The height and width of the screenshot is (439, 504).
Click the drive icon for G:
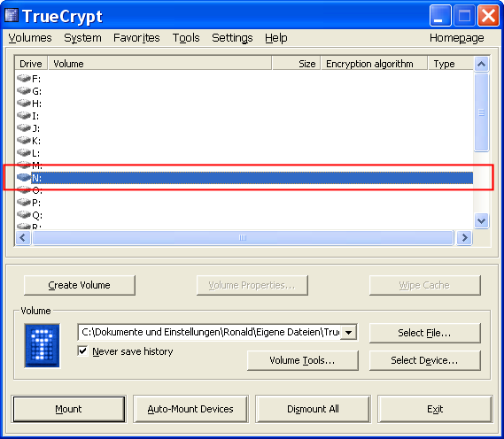click(x=23, y=90)
